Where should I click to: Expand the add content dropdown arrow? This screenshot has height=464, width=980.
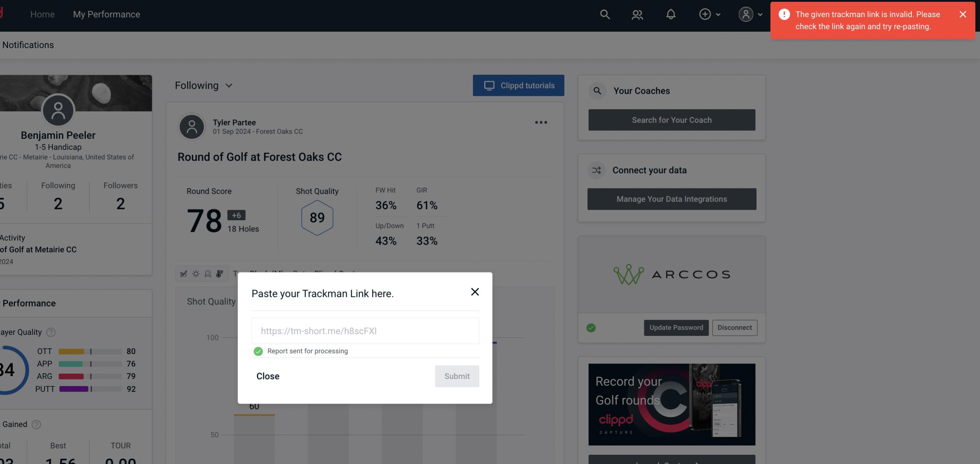[718, 14]
